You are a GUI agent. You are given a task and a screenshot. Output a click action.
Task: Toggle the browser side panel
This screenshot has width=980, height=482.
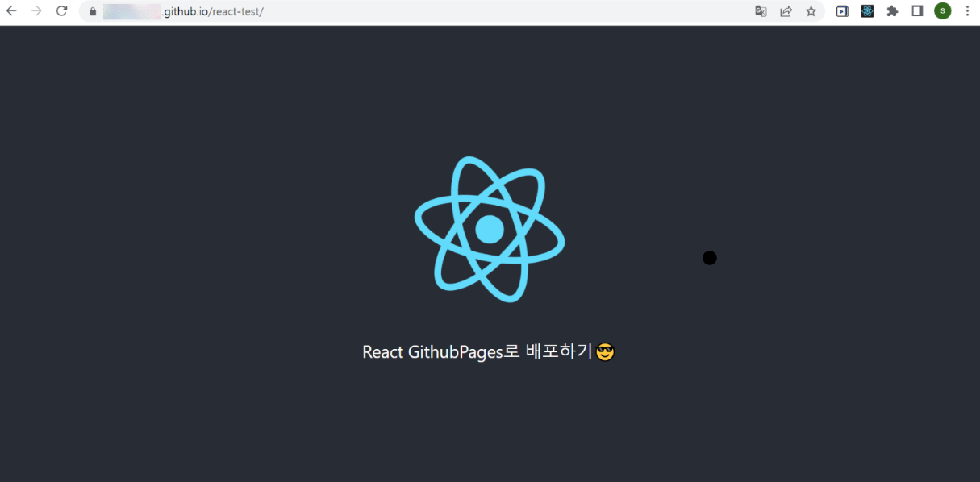click(917, 11)
